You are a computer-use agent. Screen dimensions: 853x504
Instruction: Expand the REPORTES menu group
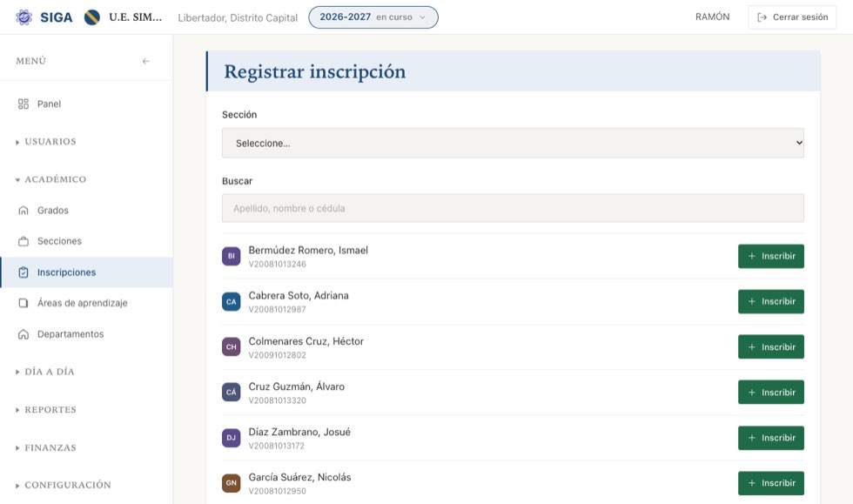point(46,410)
